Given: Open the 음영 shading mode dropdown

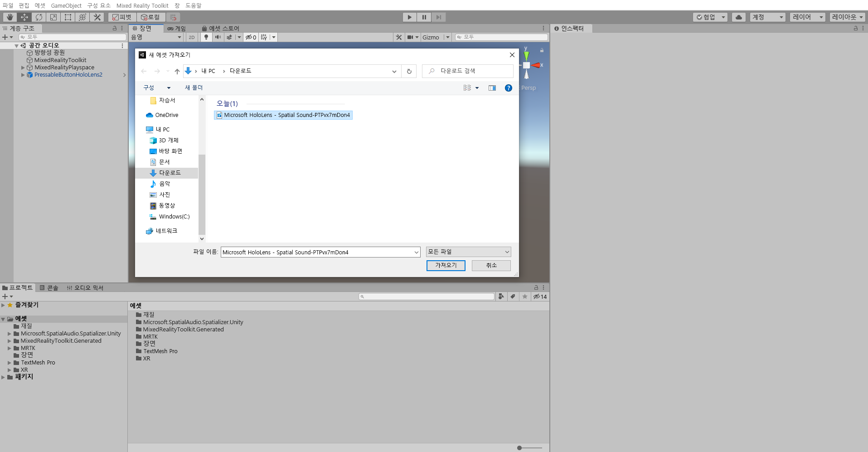Looking at the screenshot, I should pyautogui.click(x=156, y=37).
